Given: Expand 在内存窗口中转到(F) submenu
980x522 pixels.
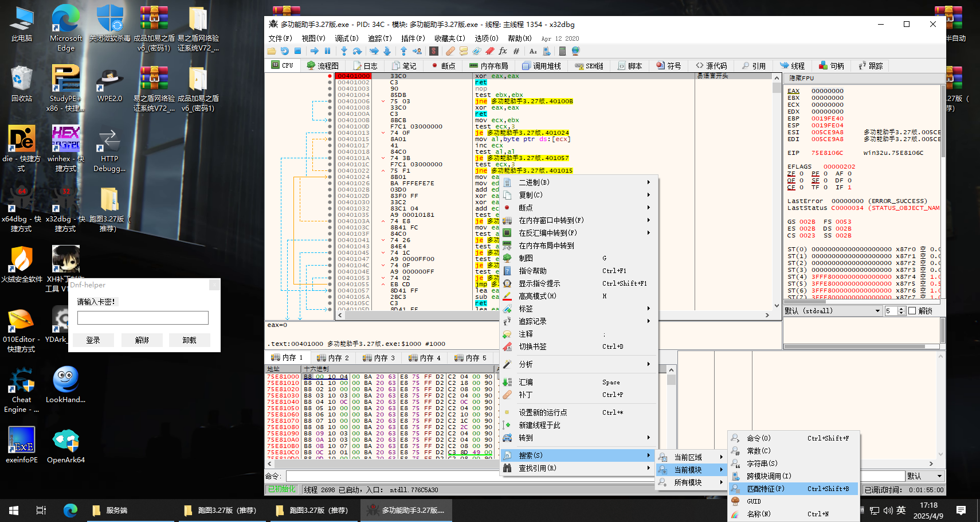Looking at the screenshot, I should click(x=579, y=220).
